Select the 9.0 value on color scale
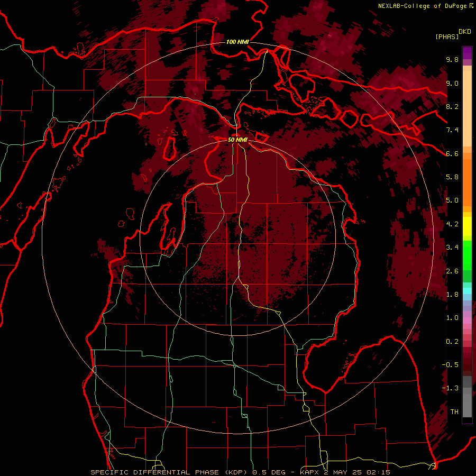 pyautogui.click(x=452, y=83)
